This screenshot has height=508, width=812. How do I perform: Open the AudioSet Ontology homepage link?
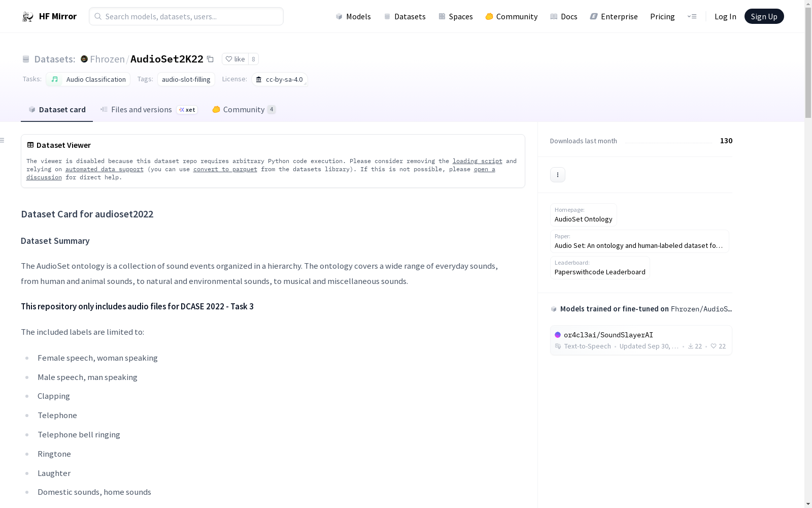pos(584,215)
